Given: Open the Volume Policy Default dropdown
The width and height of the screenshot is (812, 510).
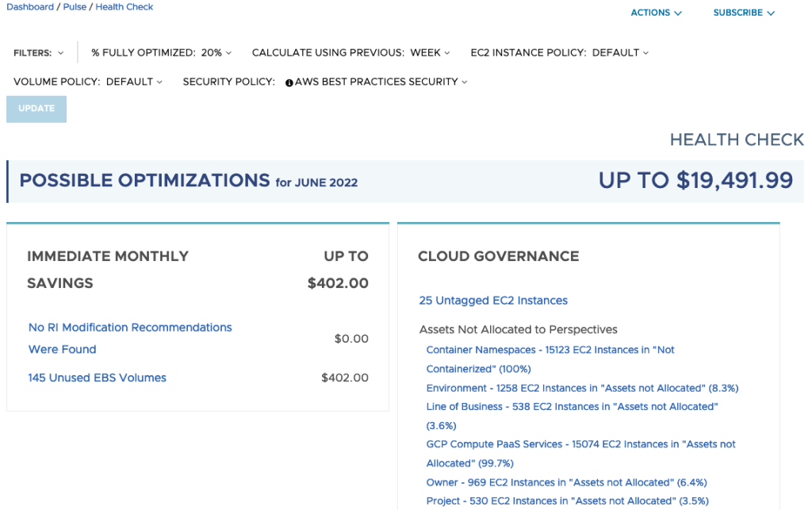Looking at the screenshot, I should [87, 82].
